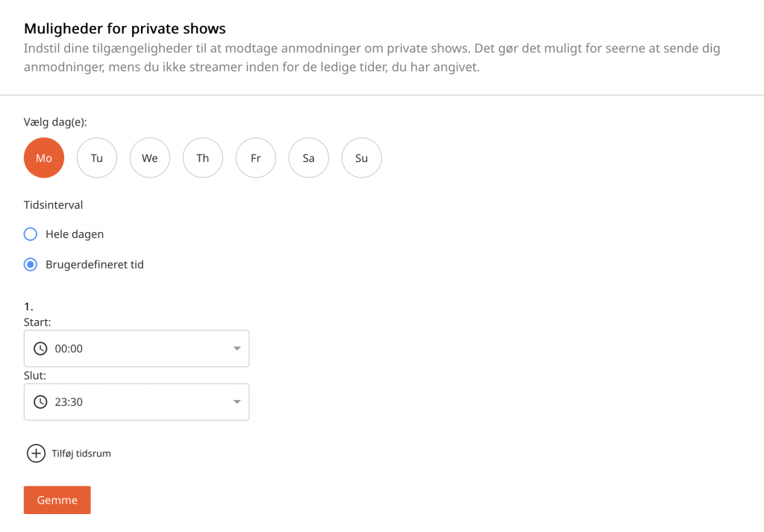Viewport: 764px width, 532px height.
Task: Click the clock icon in Slut field
Action: click(x=40, y=402)
